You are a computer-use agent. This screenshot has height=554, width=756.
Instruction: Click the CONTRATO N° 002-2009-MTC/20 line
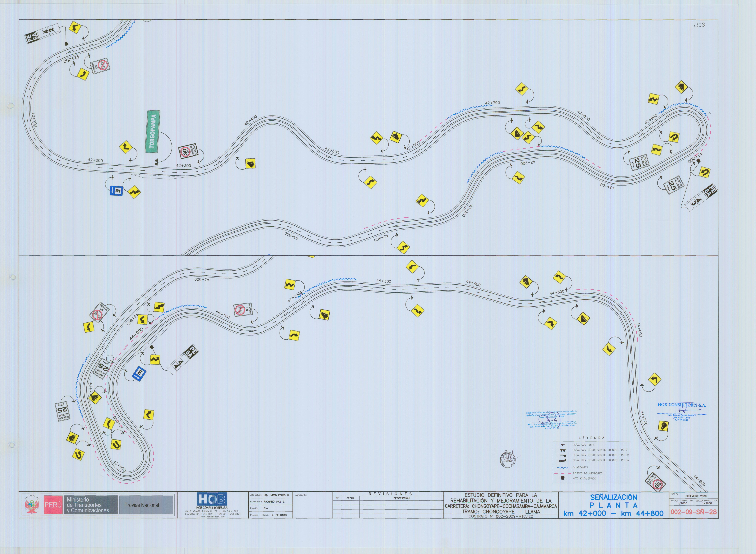point(501,516)
